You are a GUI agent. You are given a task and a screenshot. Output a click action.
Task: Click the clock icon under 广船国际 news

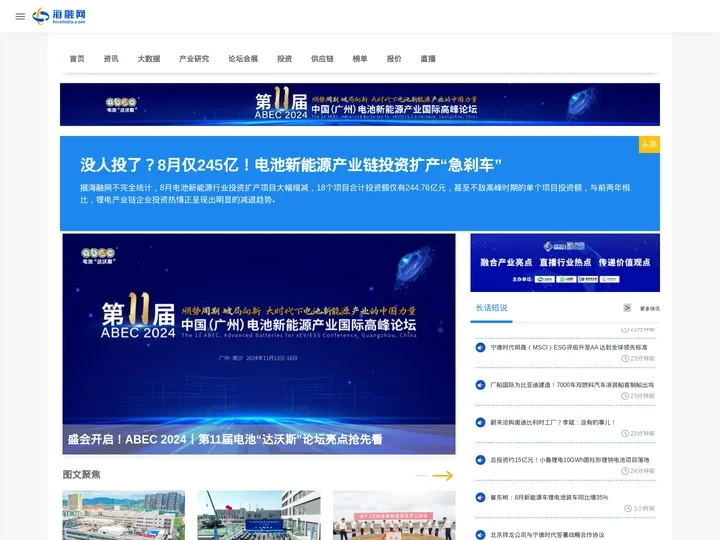coord(625,396)
